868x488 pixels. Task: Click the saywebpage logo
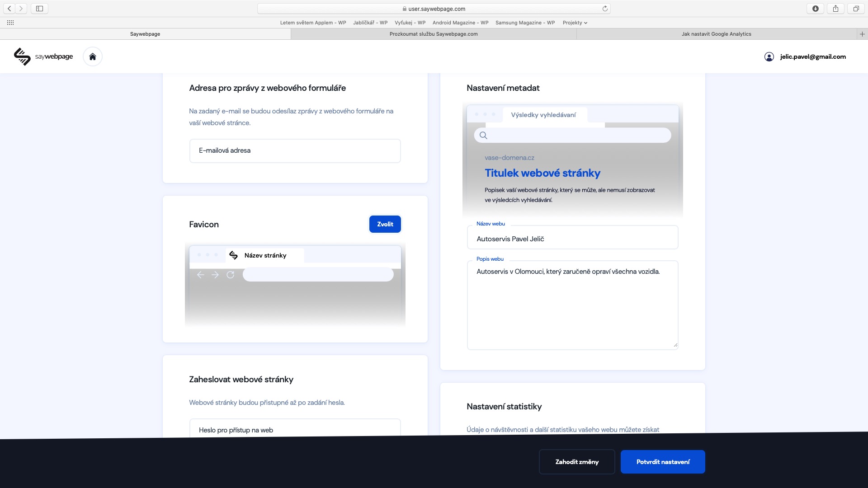point(43,56)
